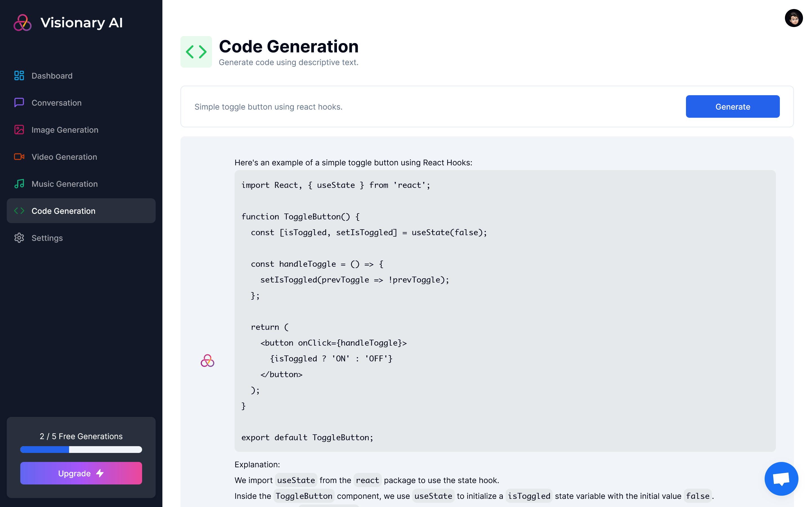Click the Music Generation note icon
This screenshot has height=507, width=812.
19,184
